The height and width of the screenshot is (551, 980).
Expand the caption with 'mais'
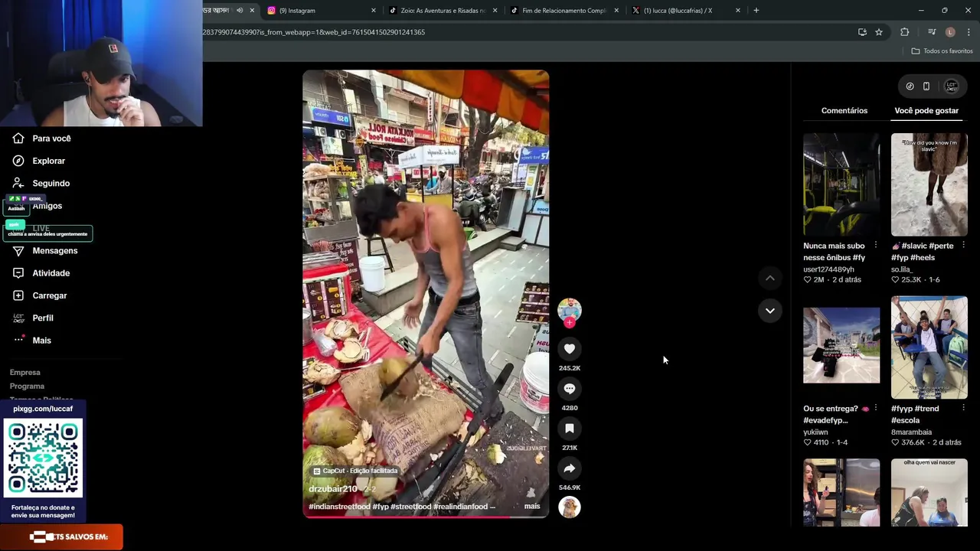point(532,507)
